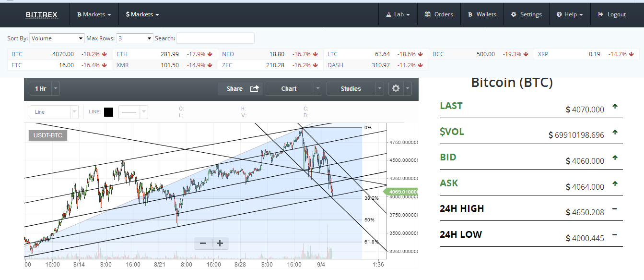The image size is (644, 280).
Task: Click the Logout icon link
Action: [612, 14]
